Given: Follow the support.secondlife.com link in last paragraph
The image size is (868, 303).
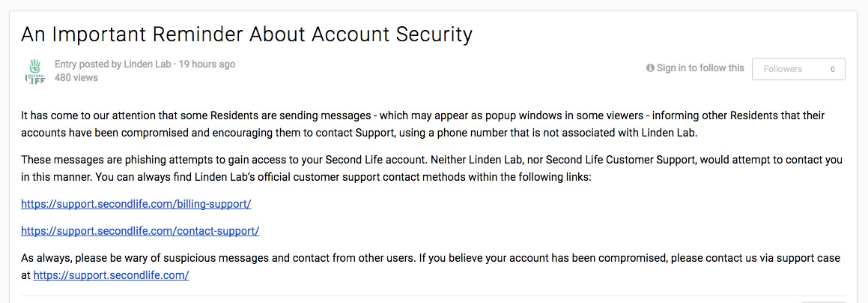Looking at the screenshot, I should [x=111, y=275].
